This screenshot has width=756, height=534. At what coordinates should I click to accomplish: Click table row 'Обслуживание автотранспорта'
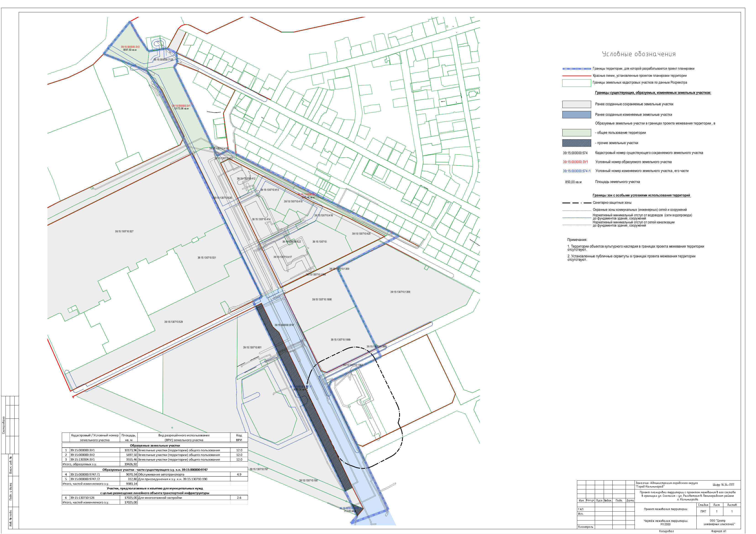161,474
